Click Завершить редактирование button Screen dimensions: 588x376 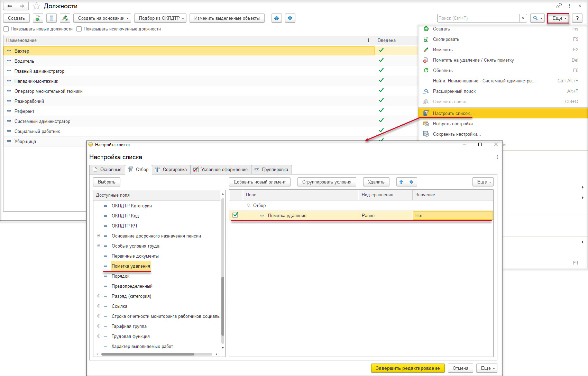click(x=408, y=368)
